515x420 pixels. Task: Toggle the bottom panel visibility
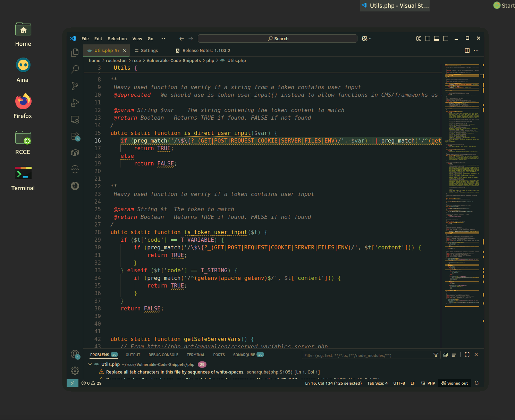pos(437,38)
